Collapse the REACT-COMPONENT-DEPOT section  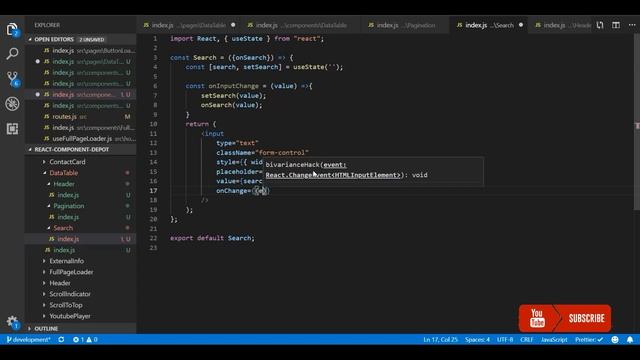pyautogui.click(x=71, y=149)
